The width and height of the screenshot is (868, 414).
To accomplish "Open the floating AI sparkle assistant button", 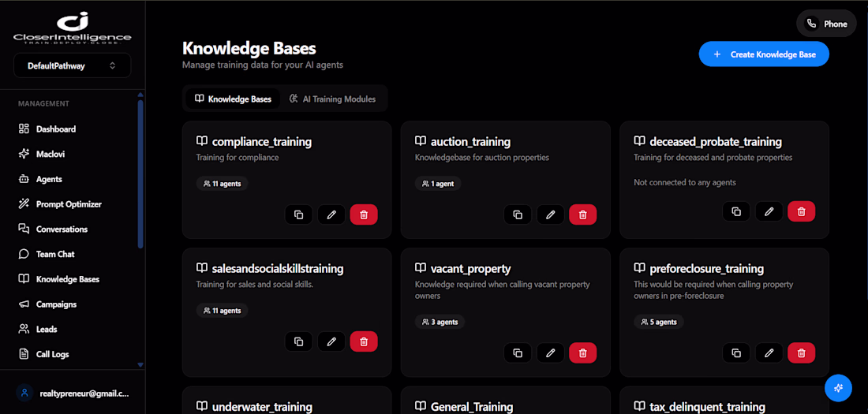I will (x=838, y=388).
